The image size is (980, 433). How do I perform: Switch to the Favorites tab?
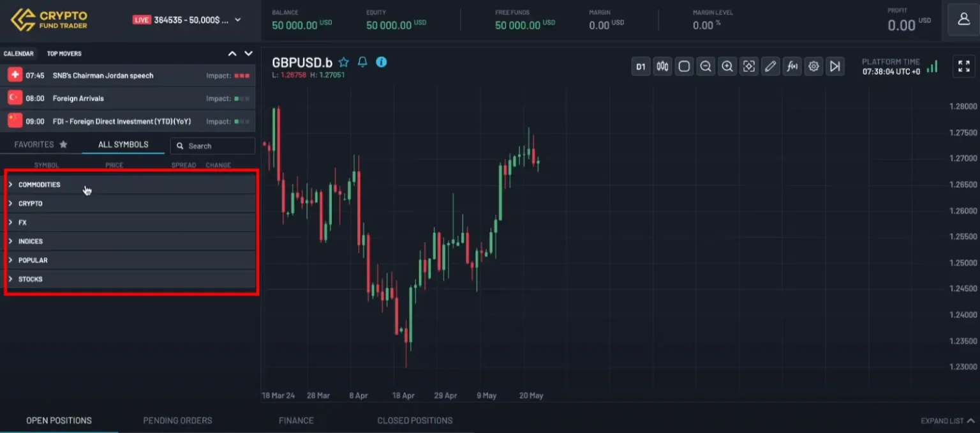click(41, 145)
